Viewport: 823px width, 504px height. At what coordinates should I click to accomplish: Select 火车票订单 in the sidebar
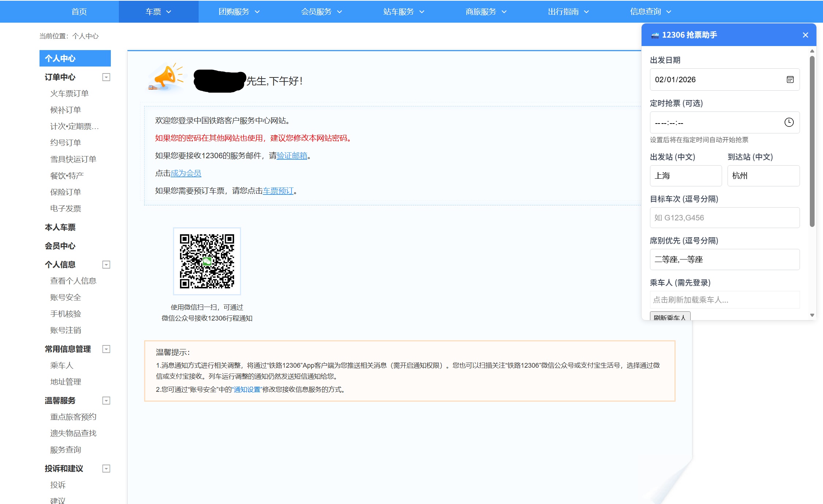pyautogui.click(x=69, y=93)
